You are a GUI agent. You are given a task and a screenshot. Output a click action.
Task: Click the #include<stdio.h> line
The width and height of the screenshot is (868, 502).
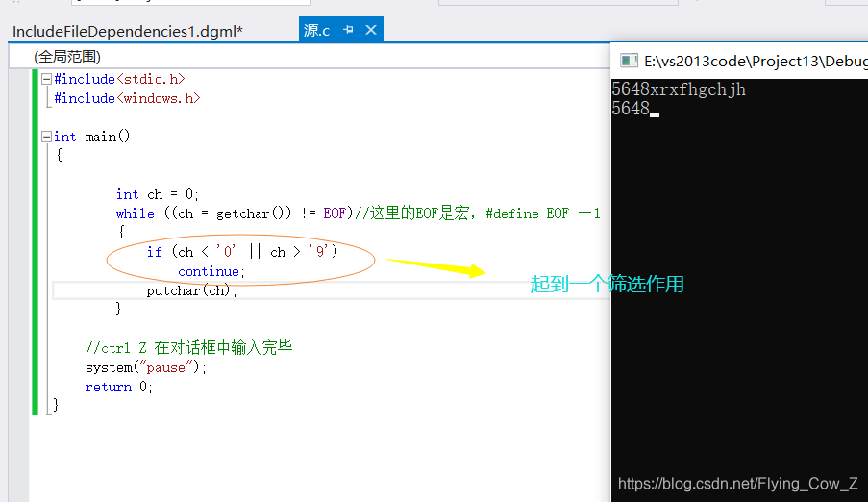[x=119, y=79]
